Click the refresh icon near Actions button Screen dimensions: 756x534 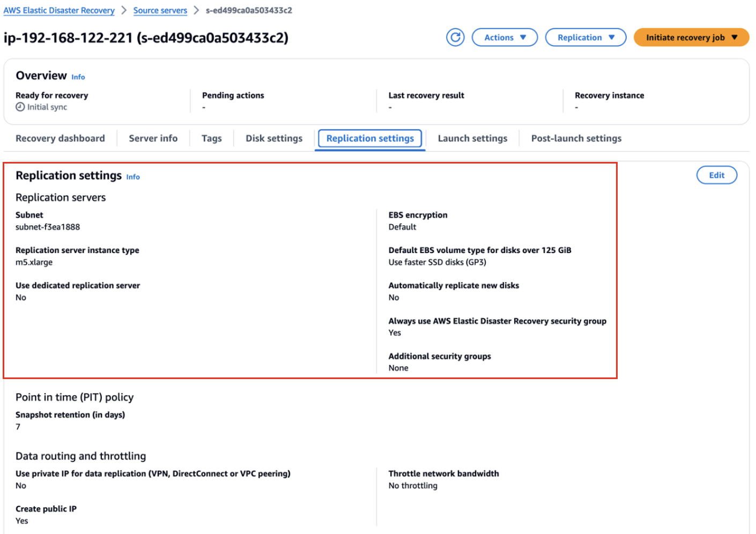455,37
